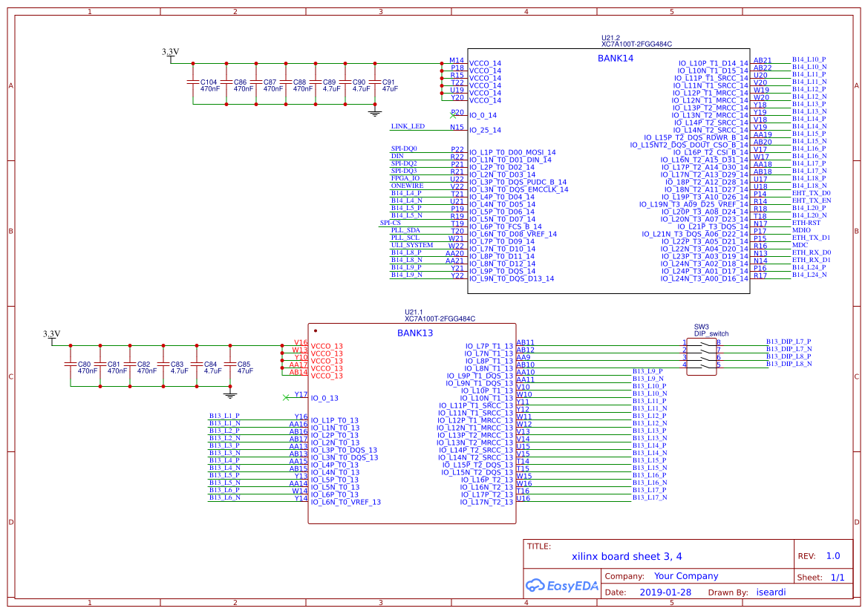Click title text xilinx board sheet 3, 4
The height and width of the screenshot is (614, 868).
pos(627,556)
